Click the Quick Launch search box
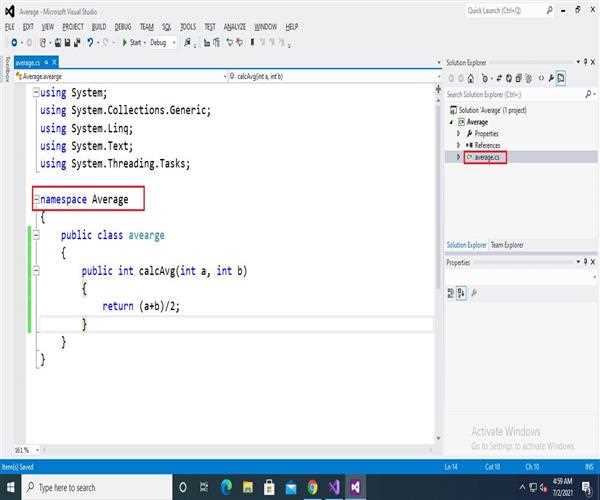This screenshot has width=600, height=500. (505, 10)
